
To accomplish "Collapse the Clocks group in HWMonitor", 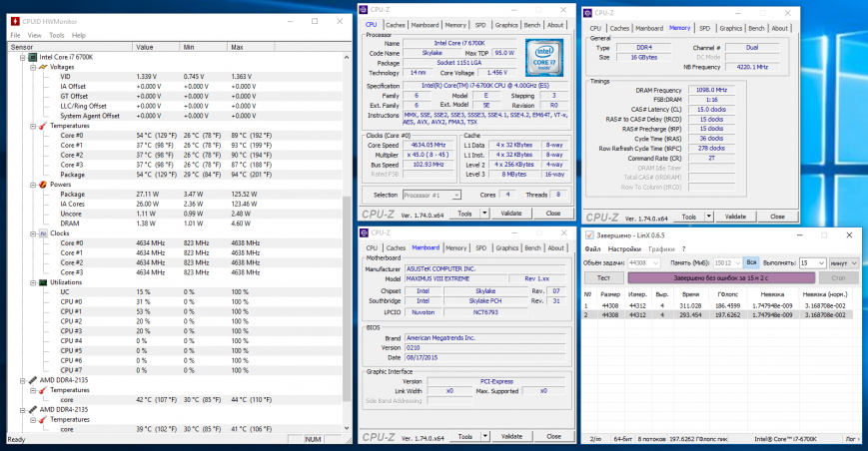I will pos(33,233).
